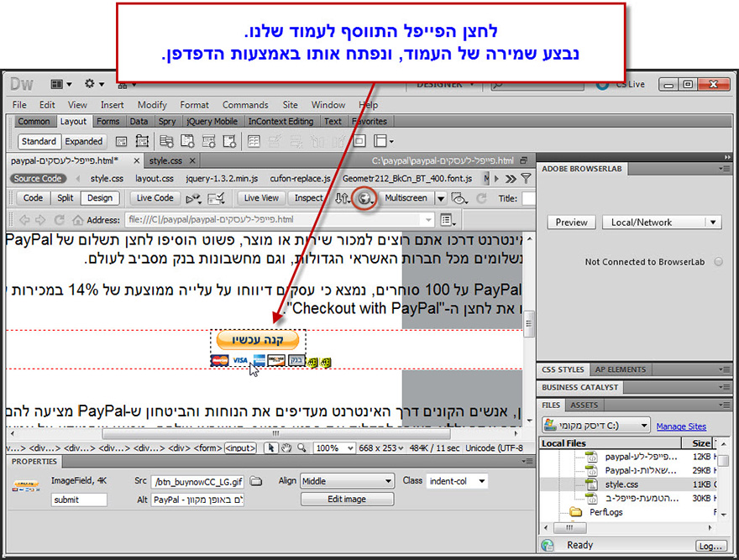The image size is (739, 560).
Task: Click the Multiscreen button
Action: [x=406, y=198]
